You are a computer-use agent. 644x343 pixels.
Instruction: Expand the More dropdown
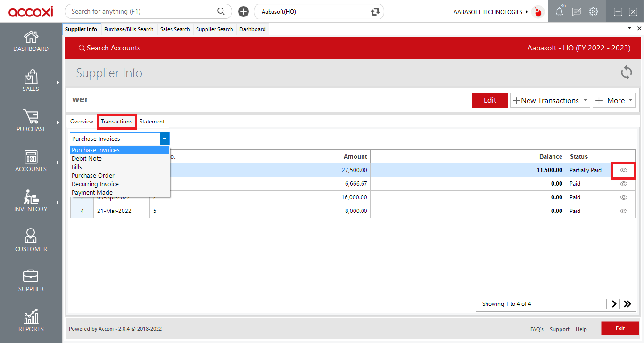click(630, 100)
